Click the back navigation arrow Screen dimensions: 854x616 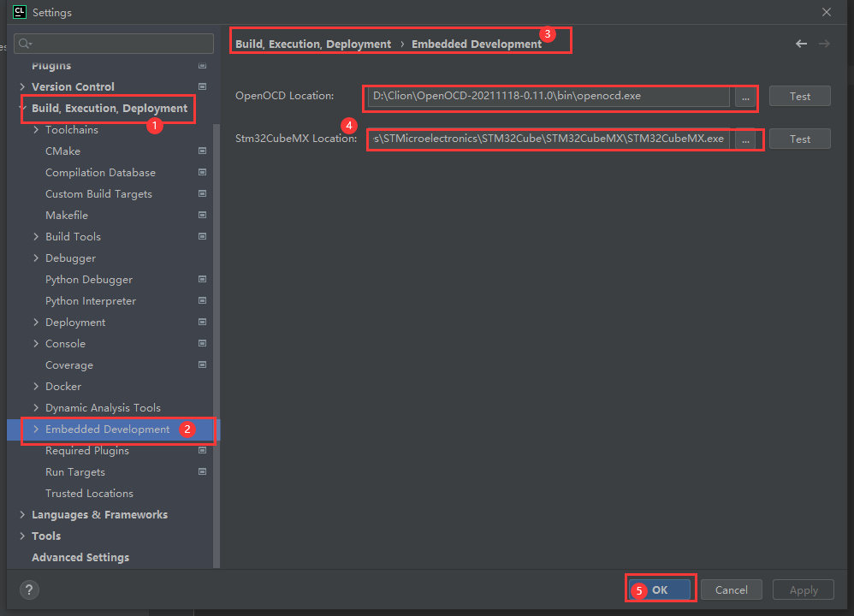coord(801,44)
